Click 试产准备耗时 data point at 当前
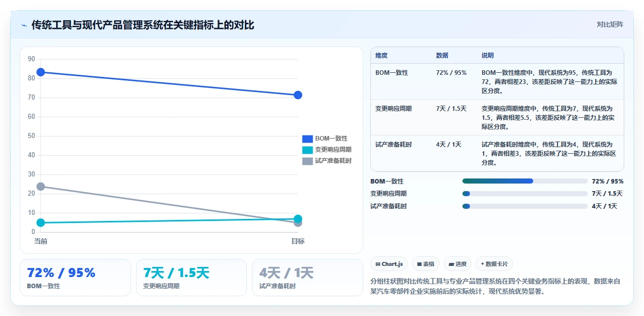Viewport: 644px width, 316px height. click(41, 187)
